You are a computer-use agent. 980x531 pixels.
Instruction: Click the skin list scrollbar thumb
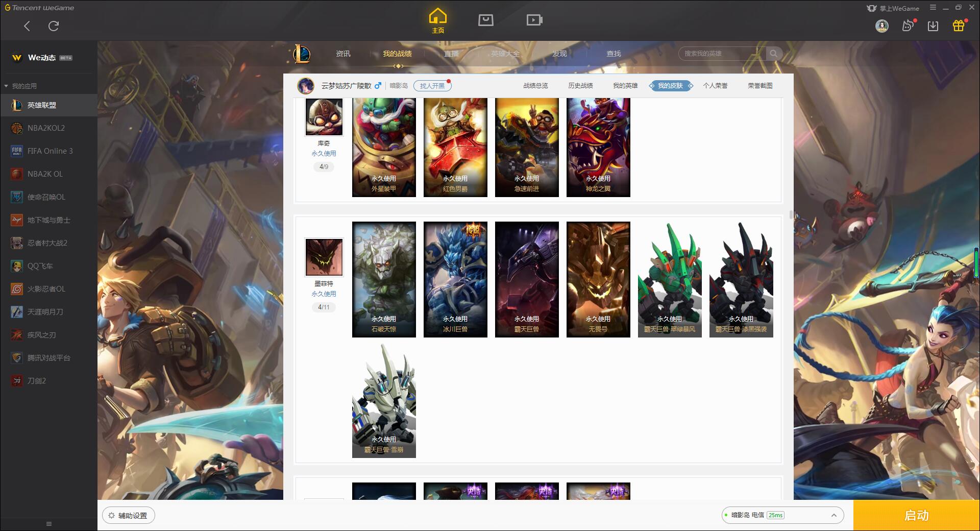tap(791, 214)
